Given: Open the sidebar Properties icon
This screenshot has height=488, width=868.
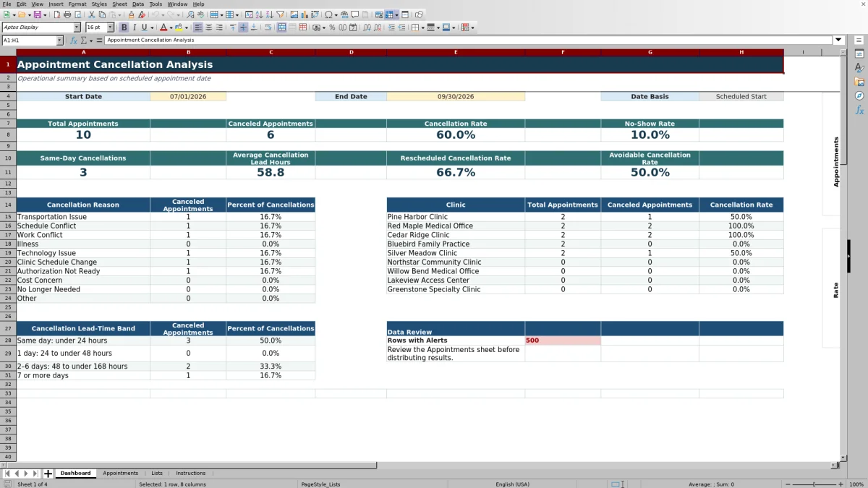Looking at the screenshot, I should (859, 53).
